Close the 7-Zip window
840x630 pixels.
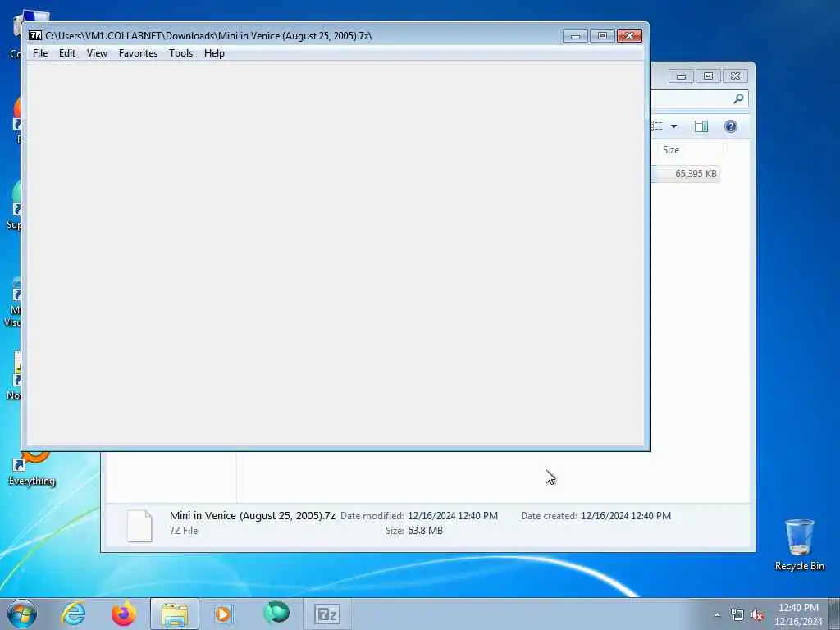click(629, 35)
